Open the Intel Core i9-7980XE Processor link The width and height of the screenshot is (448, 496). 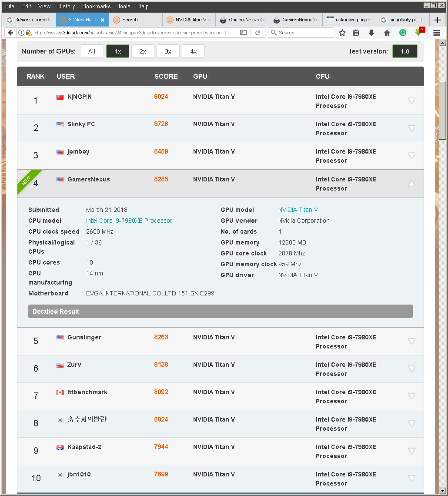click(x=129, y=221)
